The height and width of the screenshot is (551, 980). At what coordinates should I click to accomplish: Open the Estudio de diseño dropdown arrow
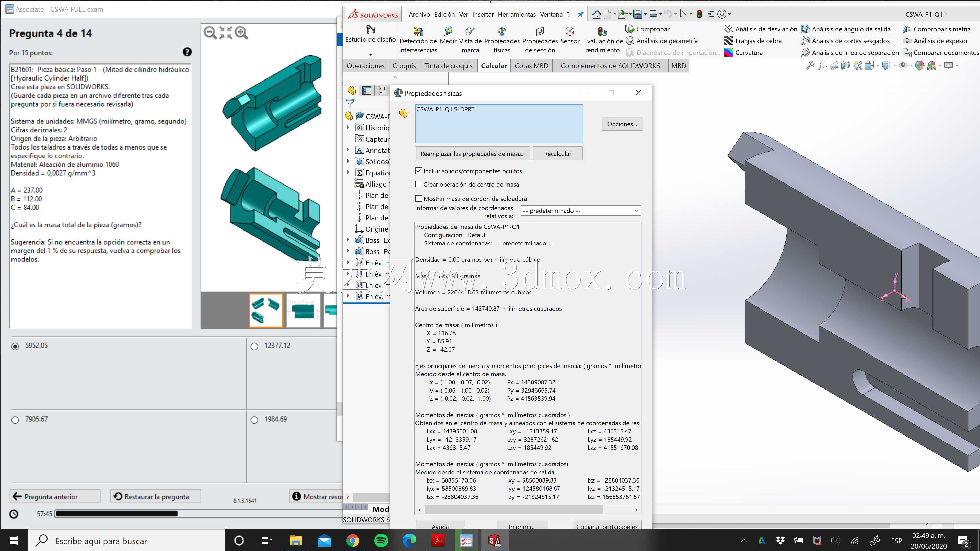coord(370,55)
